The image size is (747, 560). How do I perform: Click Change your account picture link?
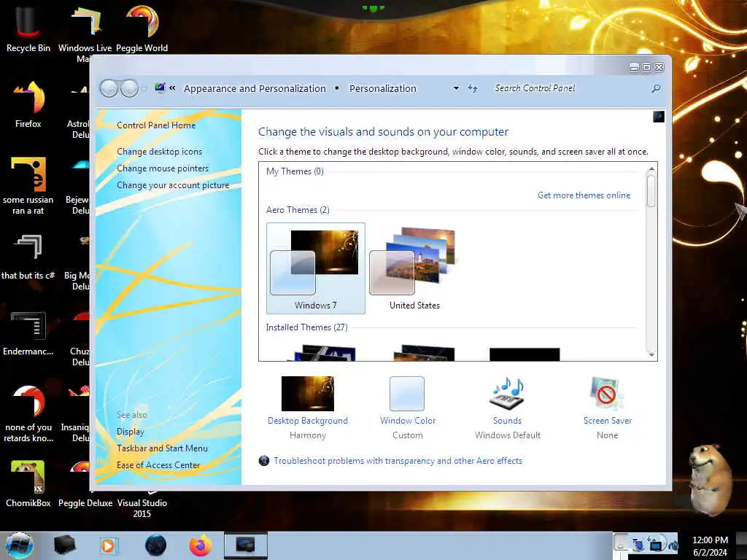[173, 185]
